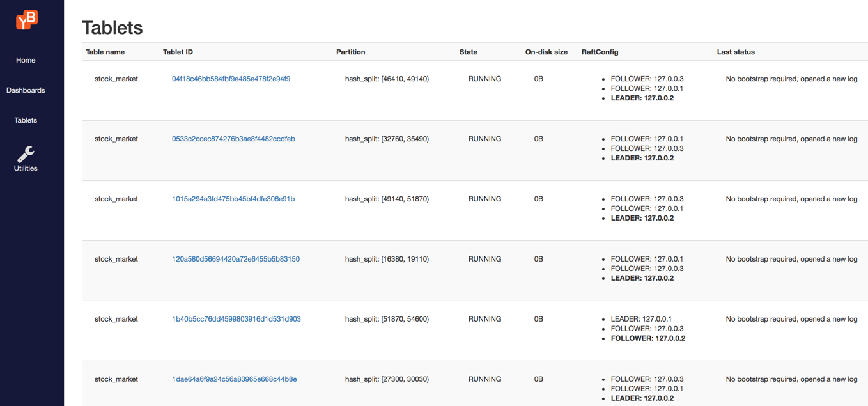Image resolution: width=868 pixels, height=406 pixels.
Task: Click the Partition column header
Action: [x=350, y=52]
